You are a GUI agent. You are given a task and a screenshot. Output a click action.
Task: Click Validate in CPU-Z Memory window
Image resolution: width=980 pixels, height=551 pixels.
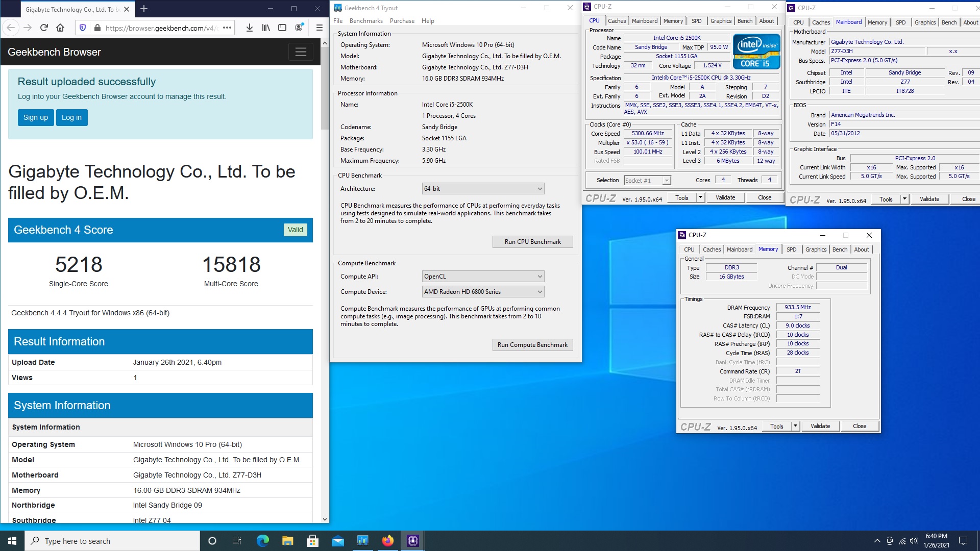820,426
